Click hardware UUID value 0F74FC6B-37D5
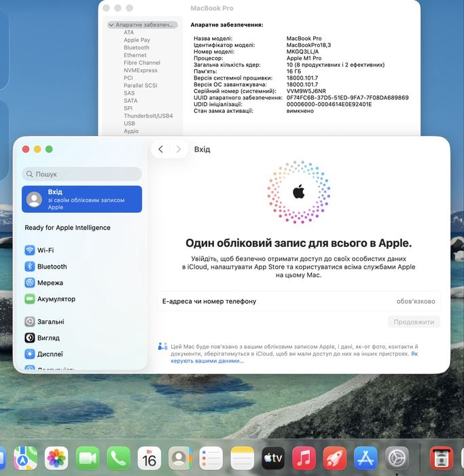464x476 pixels. coord(348,98)
